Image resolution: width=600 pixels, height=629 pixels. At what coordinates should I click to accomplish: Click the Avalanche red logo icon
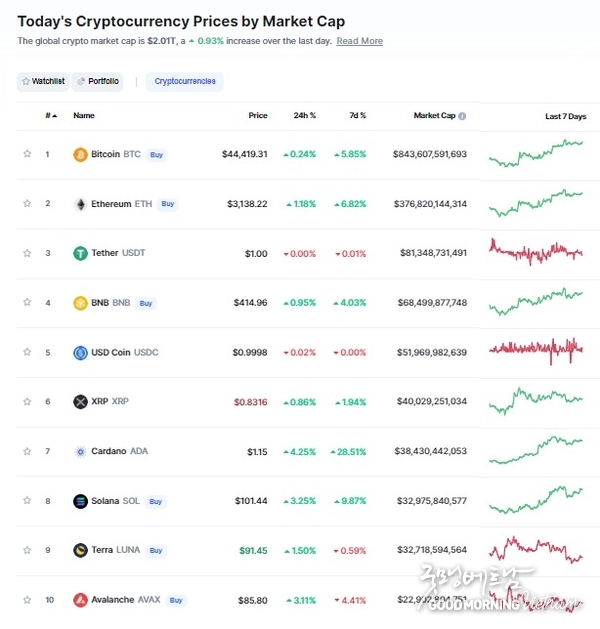tap(80, 600)
